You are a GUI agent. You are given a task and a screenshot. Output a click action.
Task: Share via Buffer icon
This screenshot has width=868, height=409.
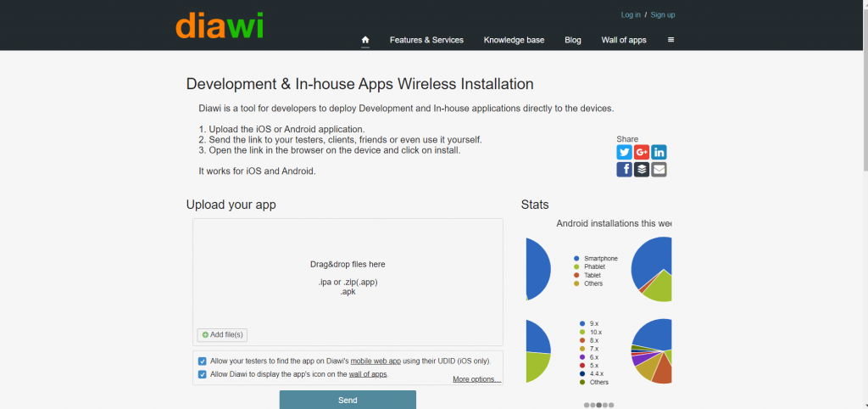click(642, 170)
